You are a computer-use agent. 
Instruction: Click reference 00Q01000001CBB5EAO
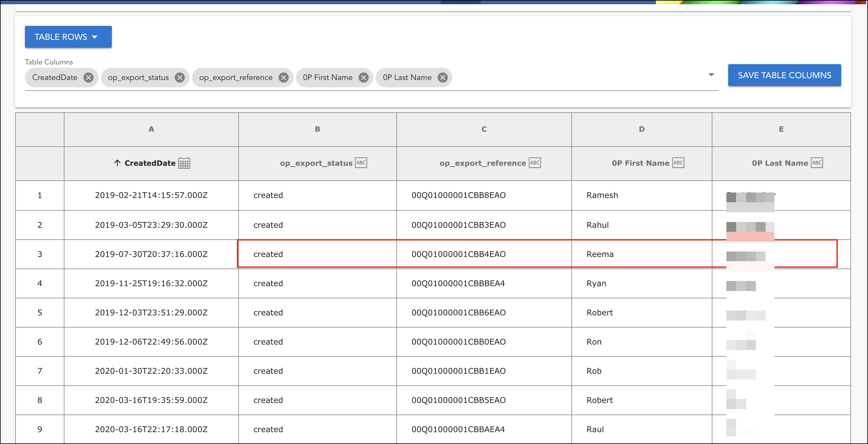[459, 400]
